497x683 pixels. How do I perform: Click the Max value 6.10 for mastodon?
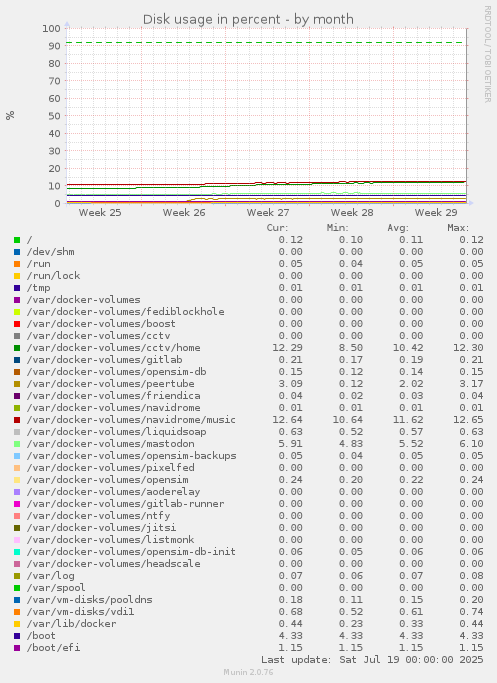tap(471, 444)
